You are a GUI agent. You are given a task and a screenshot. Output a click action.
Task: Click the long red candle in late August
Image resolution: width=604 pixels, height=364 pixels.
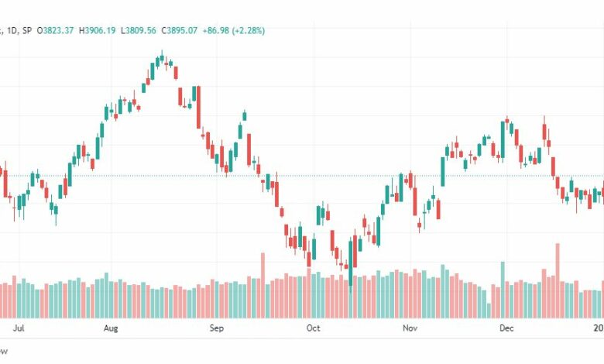click(x=199, y=108)
